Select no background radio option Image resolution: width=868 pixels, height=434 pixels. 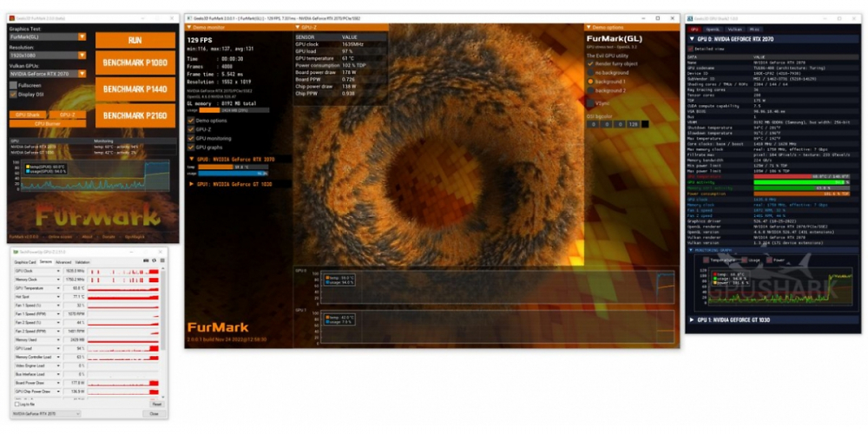590,73
